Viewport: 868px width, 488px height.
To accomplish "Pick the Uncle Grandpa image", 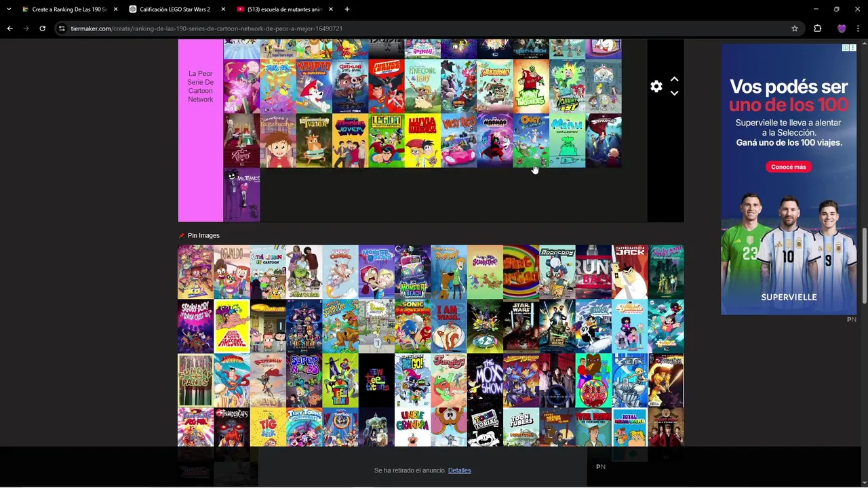I will [412, 427].
